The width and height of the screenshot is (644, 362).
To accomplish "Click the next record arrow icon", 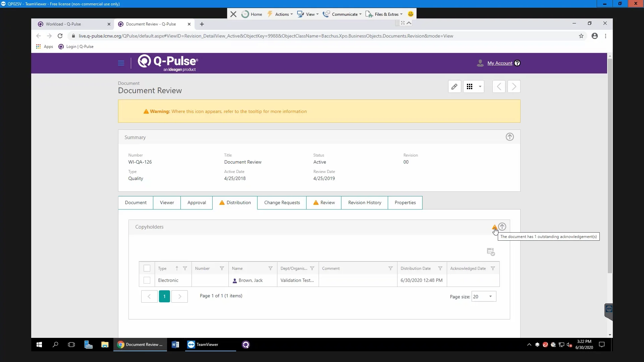I will tap(514, 86).
